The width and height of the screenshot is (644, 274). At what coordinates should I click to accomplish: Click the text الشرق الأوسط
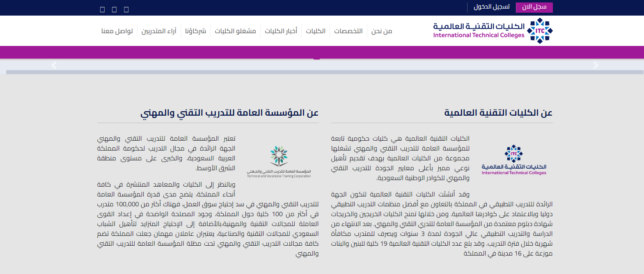pos(215,168)
